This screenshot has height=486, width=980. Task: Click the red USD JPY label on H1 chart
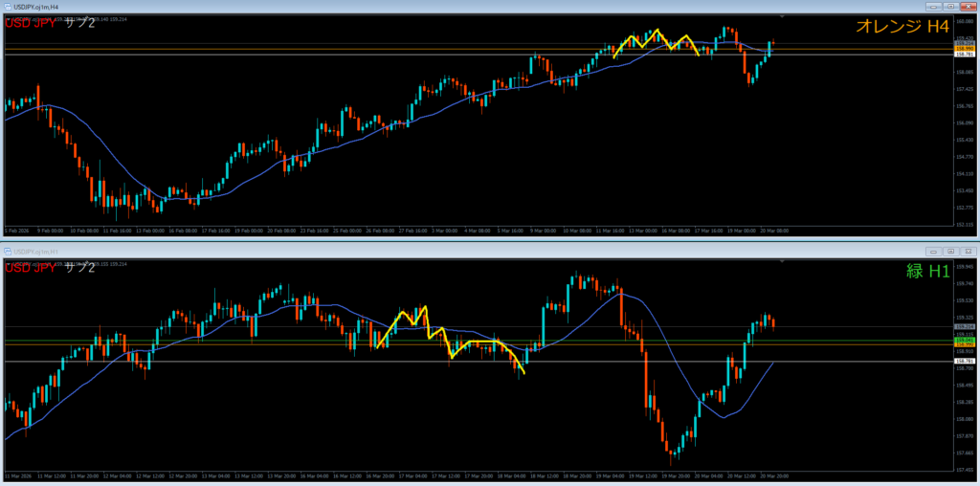point(31,269)
